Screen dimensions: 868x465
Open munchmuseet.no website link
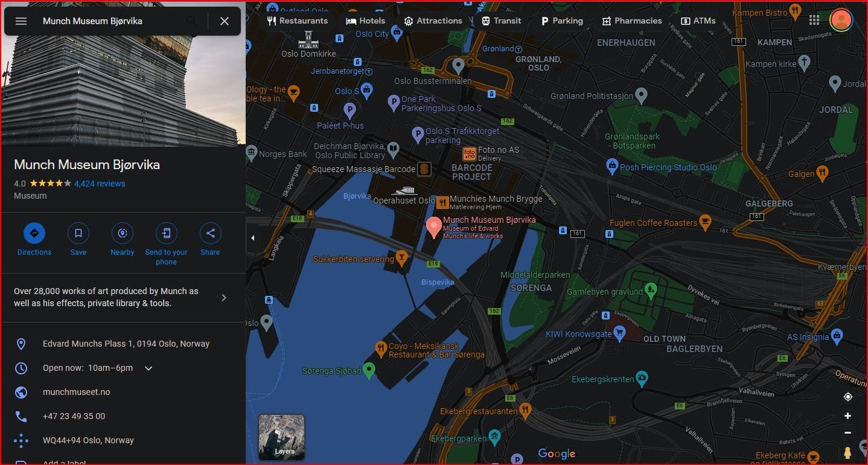(77, 392)
